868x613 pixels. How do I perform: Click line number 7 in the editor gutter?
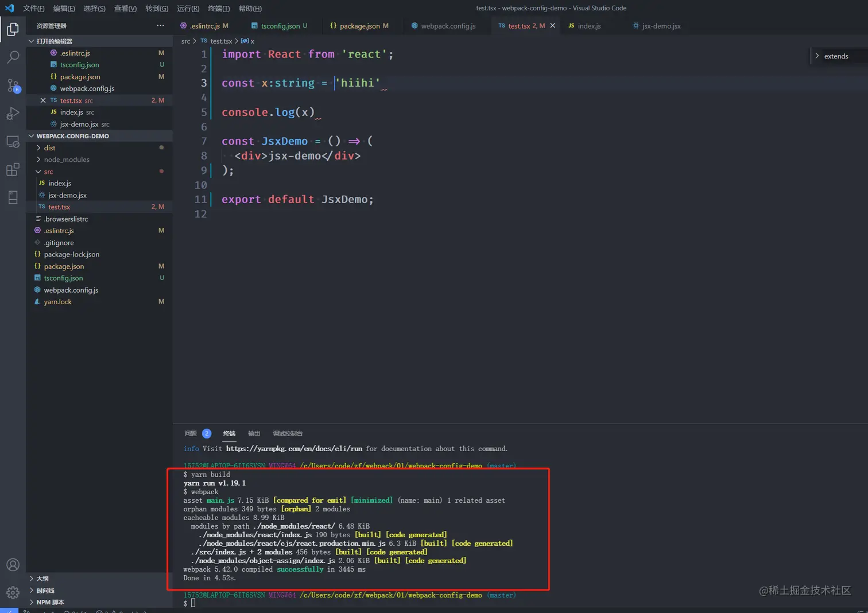pyautogui.click(x=204, y=141)
